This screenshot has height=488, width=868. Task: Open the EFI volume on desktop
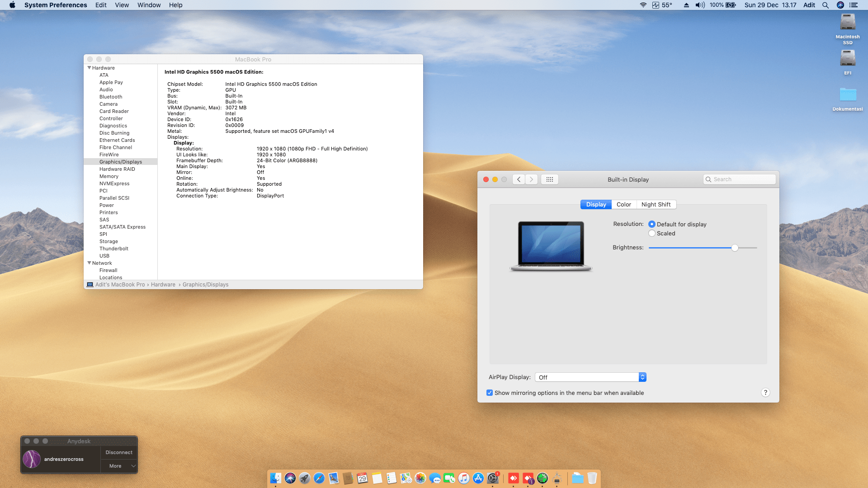tap(848, 58)
